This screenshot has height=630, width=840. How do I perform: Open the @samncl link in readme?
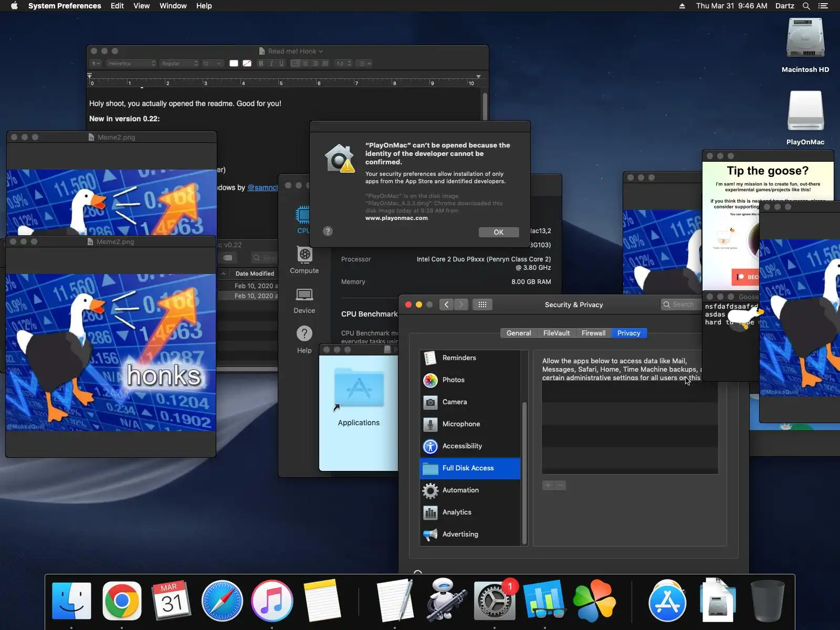click(x=262, y=187)
